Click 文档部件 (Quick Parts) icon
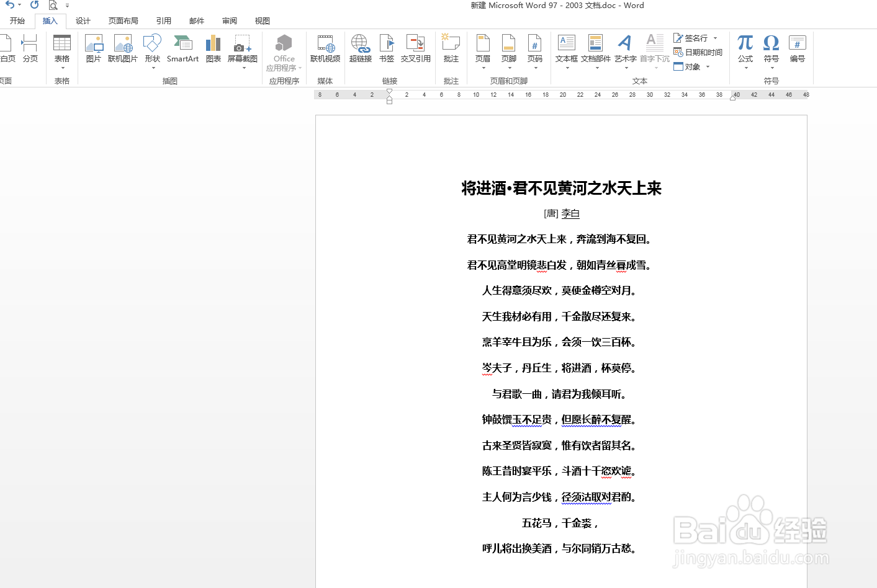The height and width of the screenshot is (588, 877). [x=596, y=51]
